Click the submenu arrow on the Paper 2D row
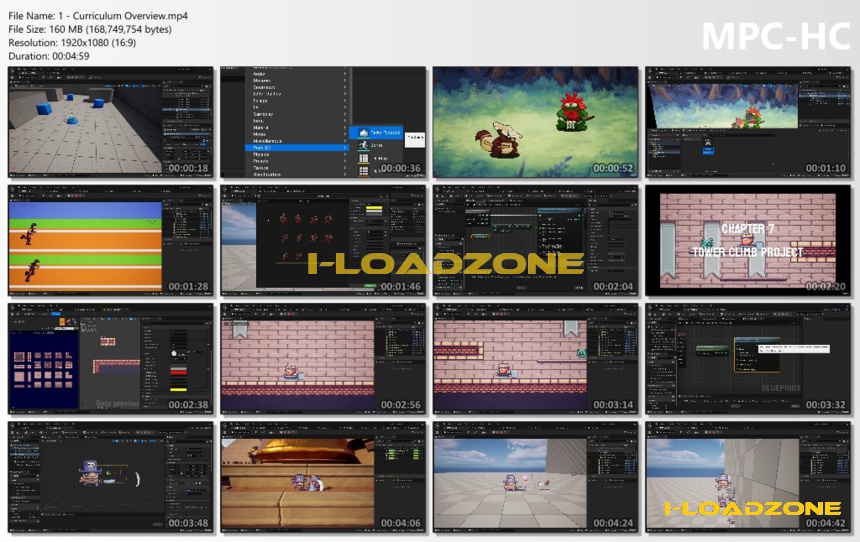The image size is (860, 542). point(345,148)
